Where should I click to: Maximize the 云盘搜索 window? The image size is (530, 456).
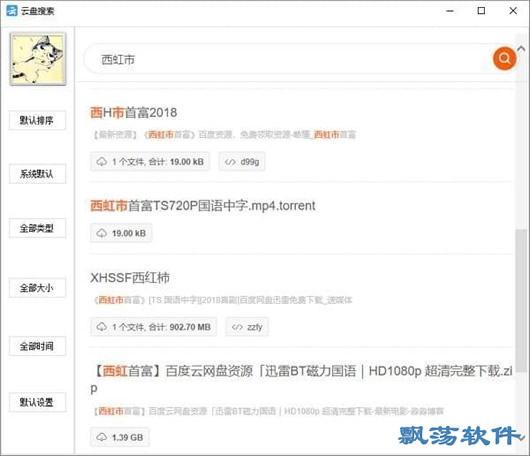tap(481, 11)
